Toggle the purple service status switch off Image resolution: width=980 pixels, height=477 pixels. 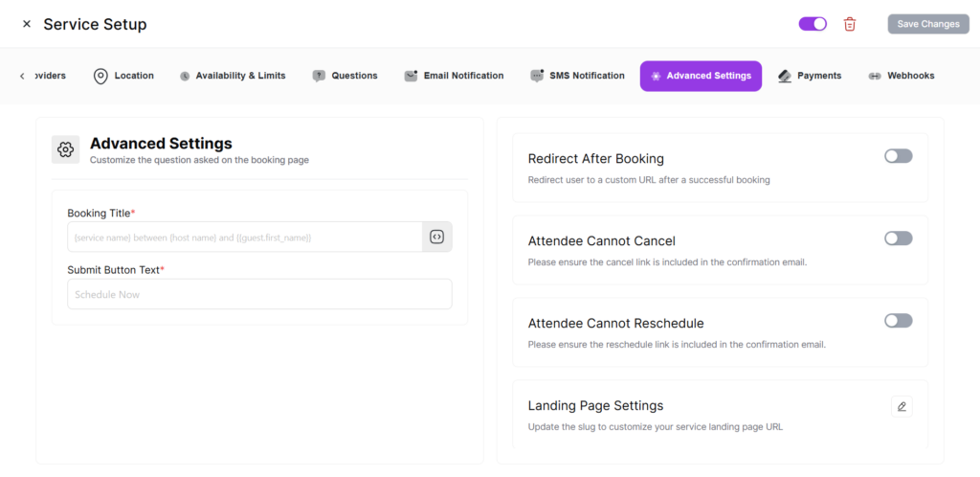[813, 24]
